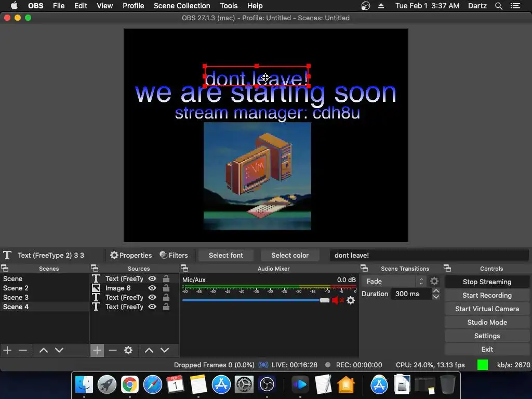Viewport: 532px width, 399px height.
Task: Open the Edit menu
Action: (x=81, y=6)
